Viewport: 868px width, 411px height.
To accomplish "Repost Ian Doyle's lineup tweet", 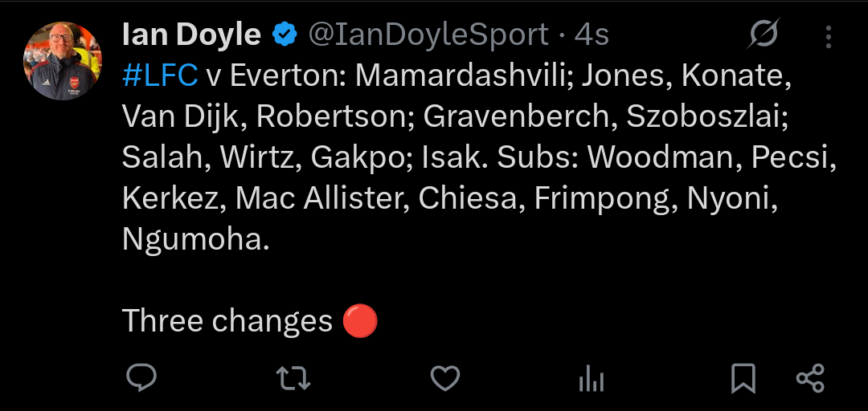I will click(x=293, y=377).
